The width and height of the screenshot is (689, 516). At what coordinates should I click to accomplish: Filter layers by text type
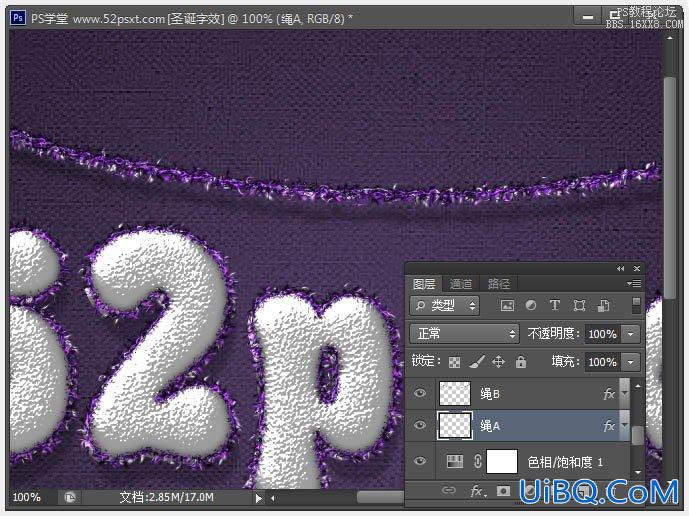coord(555,305)
